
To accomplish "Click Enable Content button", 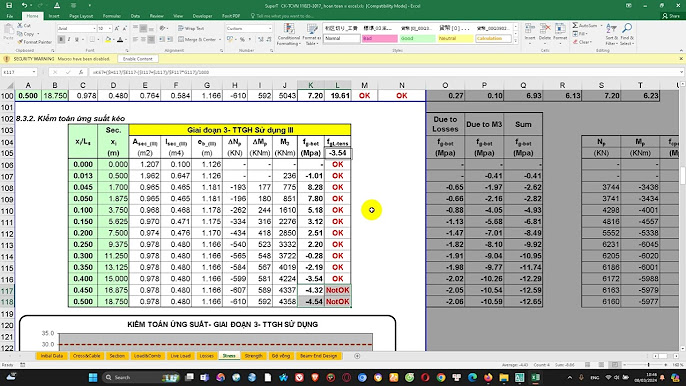I will pos(137,59).
